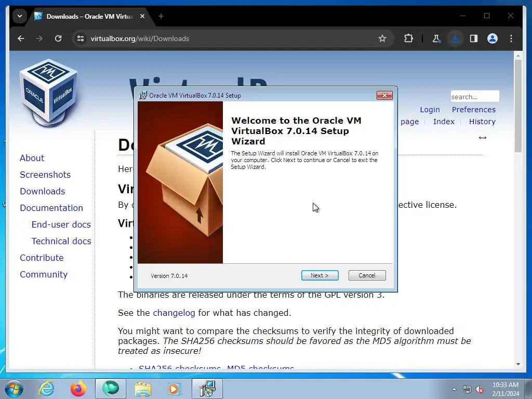Open Windows Explorer folder on taskbar

143,389
